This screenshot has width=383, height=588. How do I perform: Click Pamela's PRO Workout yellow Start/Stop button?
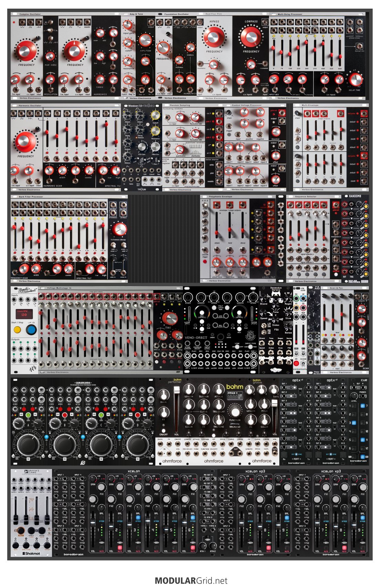(x=17, y=330)
